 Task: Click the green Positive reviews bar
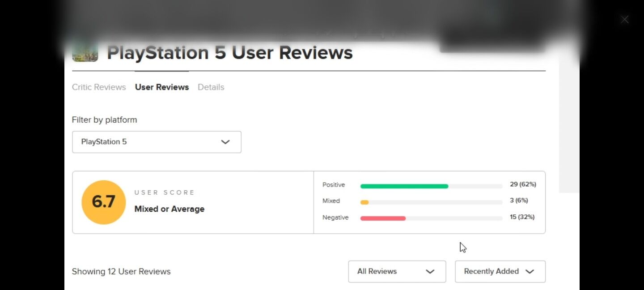coord(404,186)
